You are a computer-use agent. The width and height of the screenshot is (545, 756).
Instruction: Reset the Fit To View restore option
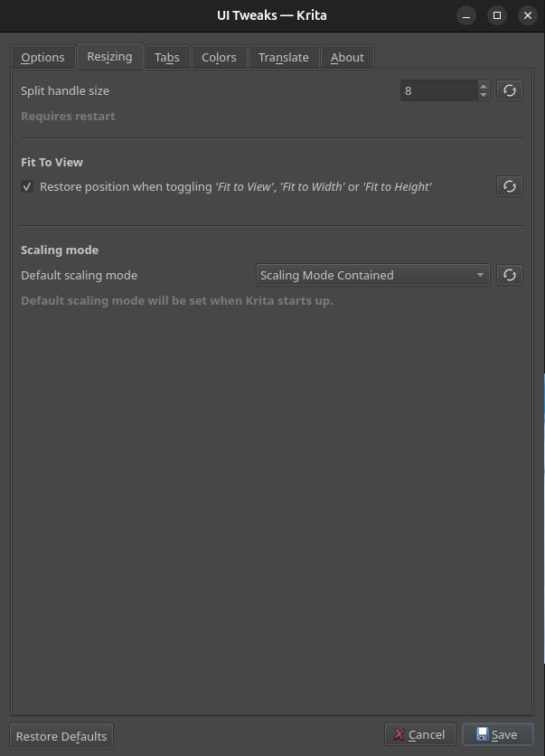coord(510,186)
